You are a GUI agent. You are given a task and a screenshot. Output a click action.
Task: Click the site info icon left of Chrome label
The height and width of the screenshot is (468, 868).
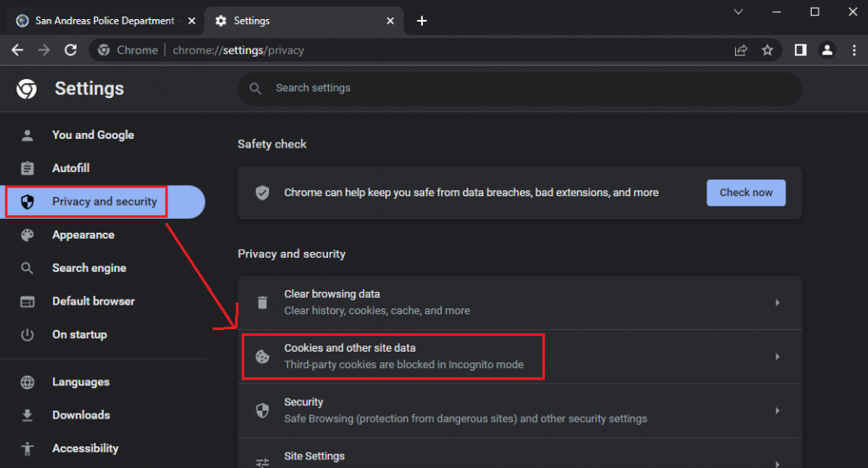(x=103, y=50)
